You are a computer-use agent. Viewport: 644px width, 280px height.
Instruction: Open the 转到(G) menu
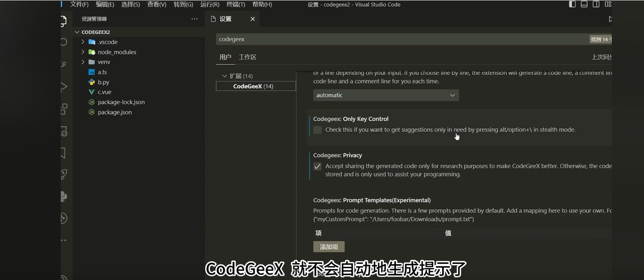tap(183, 4)
